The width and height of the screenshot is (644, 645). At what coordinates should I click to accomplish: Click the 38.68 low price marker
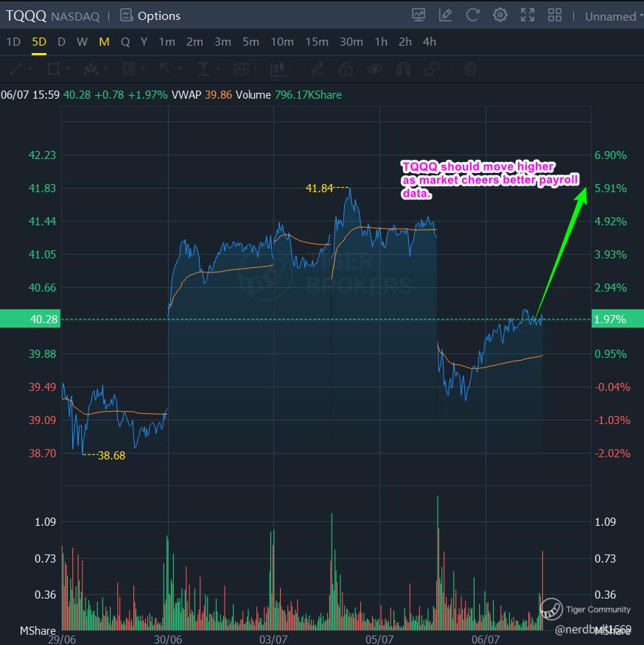coord(111,455)
